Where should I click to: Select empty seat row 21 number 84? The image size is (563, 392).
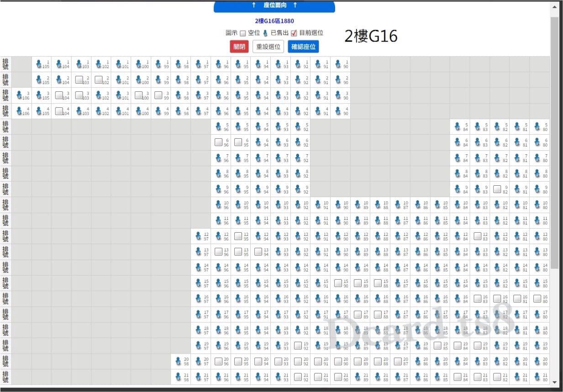click(458, 376)
